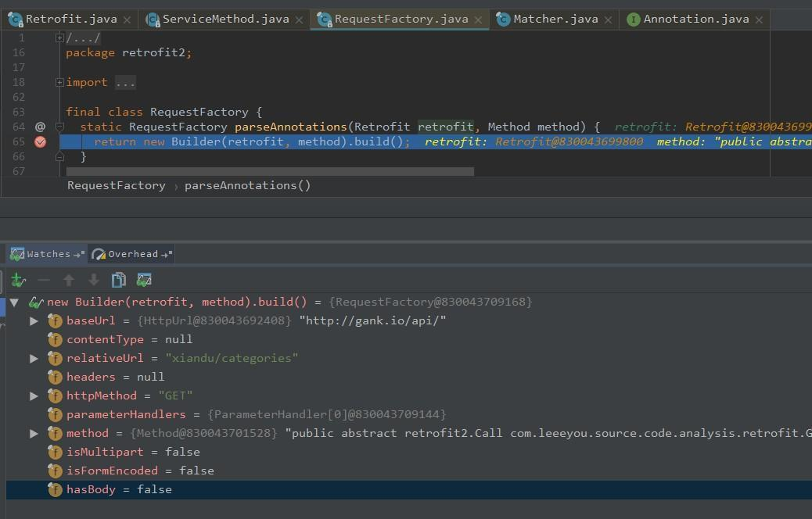Screen dimensions: 812x519
Task: Switch to the Retrofit.java tab
Action: pos(71,19)
